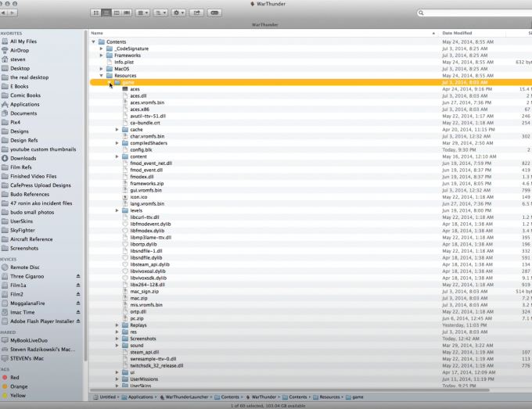Expand the UserMissions folder
Screen dimensions: 532x409
pos(117,379)
